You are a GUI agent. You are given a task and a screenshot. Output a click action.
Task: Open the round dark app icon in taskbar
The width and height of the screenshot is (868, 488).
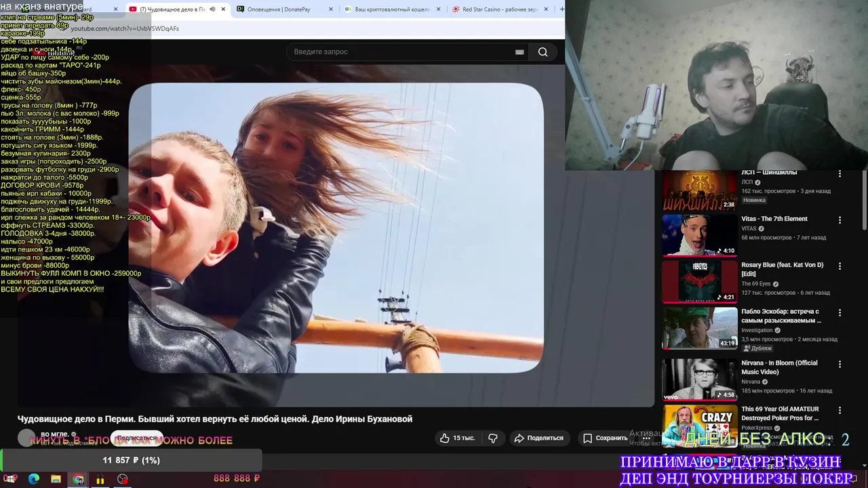click(122, 479)
